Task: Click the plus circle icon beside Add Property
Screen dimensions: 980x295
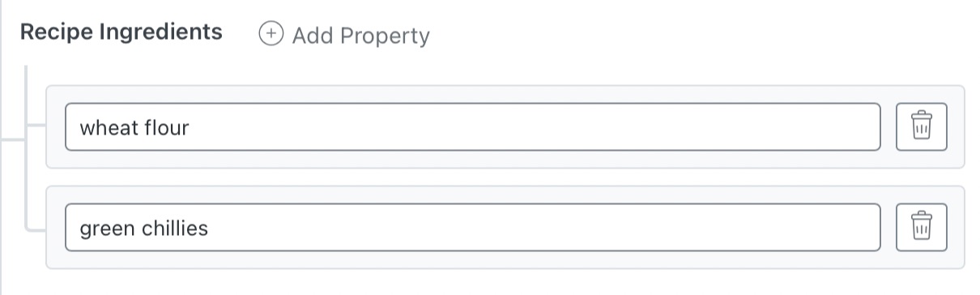Action: click(x=271, y=35)
